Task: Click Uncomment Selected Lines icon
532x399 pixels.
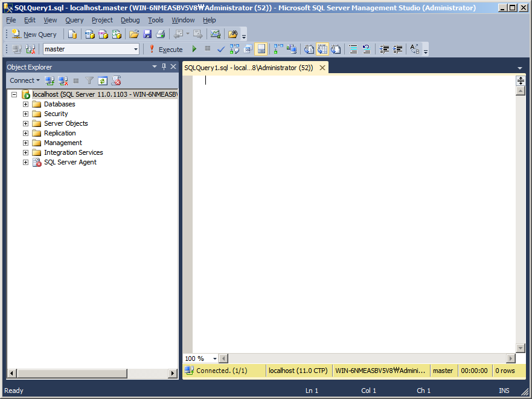Action: click(x=367, y=49)
